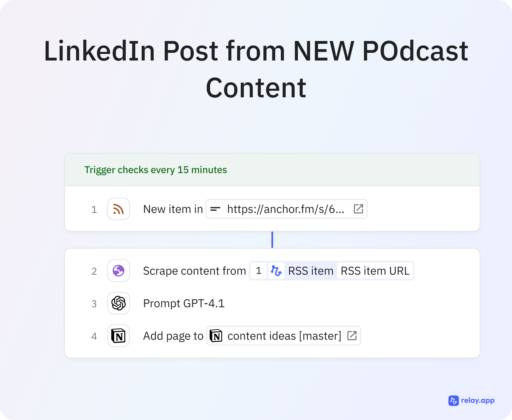Screen dimensions: 512x420
Task: Click the Scrape content from step text
Action: (194, 271)
